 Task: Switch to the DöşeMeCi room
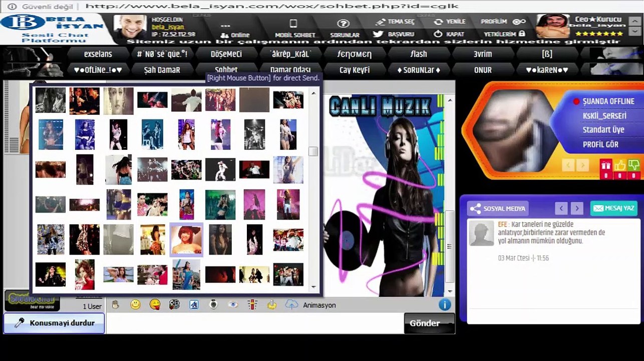tap(226, 54)
